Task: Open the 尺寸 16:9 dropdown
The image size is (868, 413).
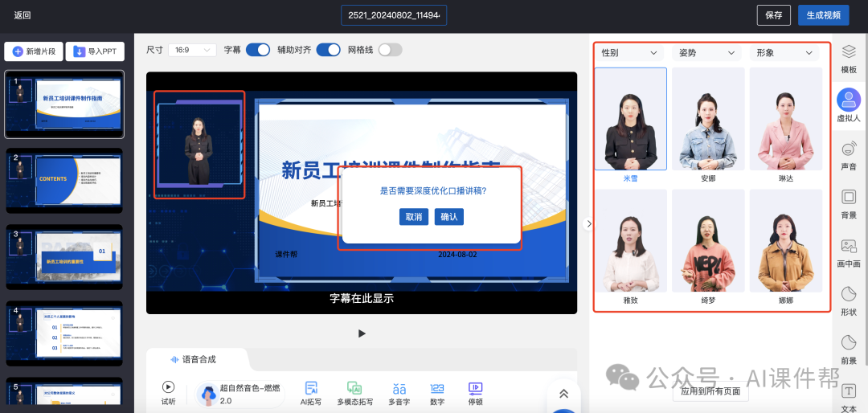Action: (x=192, y=50)
